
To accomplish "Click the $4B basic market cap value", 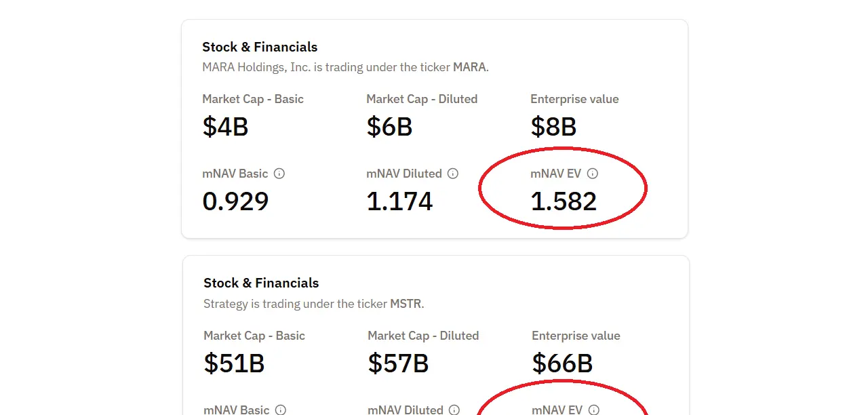I will [225, 127].
